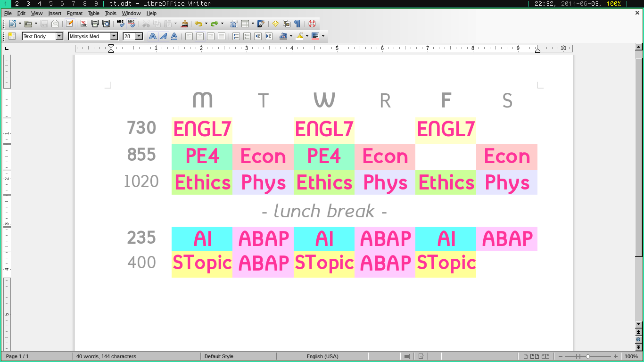This screenshot has height=362, width=644.
Task: Open the Styles and Formatting icon
Action: point(12,36)
